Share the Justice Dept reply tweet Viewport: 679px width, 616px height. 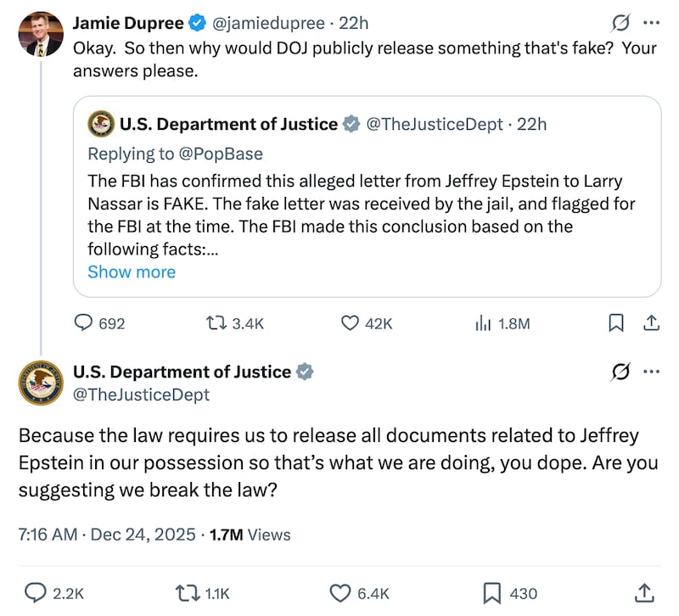[643, 592]
